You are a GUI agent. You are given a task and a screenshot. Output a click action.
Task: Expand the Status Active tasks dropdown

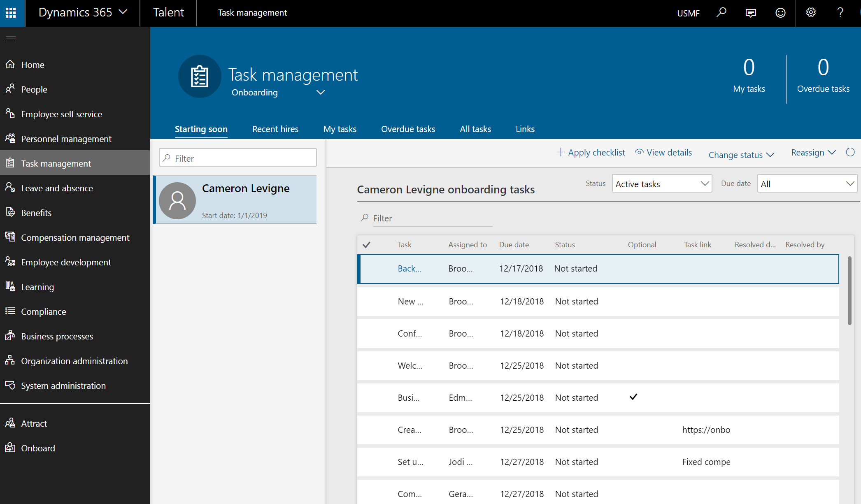point(662,184)
